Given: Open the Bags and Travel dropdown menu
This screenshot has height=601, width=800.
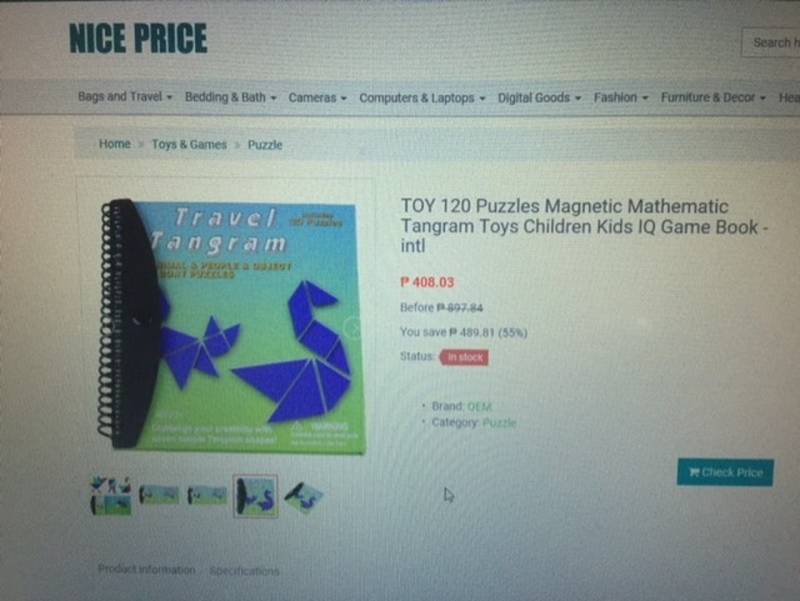Looking at the screenshot, I should [x=125, y=96].
